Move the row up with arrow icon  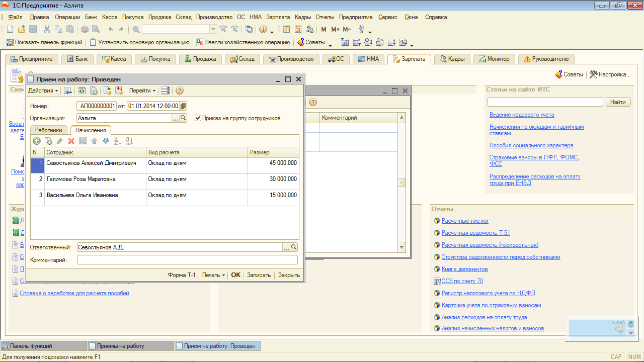click(94, 141)
